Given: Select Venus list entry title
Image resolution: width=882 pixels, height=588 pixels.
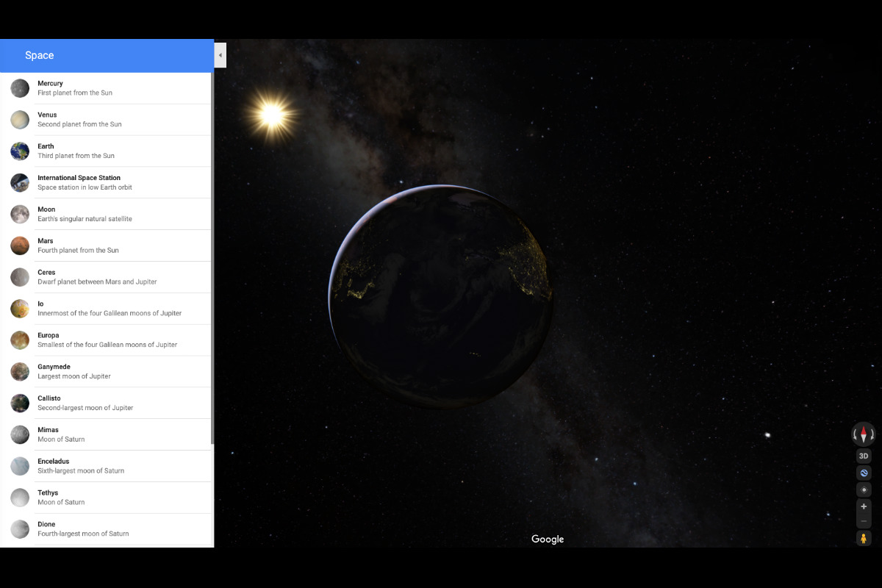Looking at the screenshot, I should [47, 115].
